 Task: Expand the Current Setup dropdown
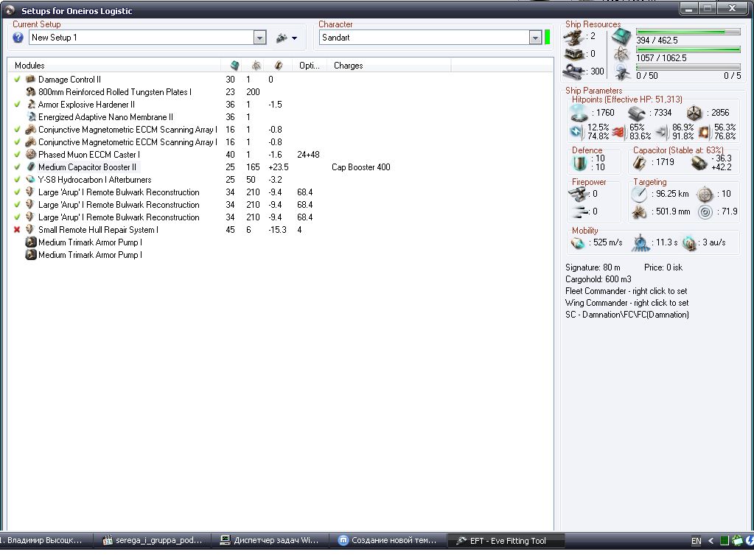point(259,38)
